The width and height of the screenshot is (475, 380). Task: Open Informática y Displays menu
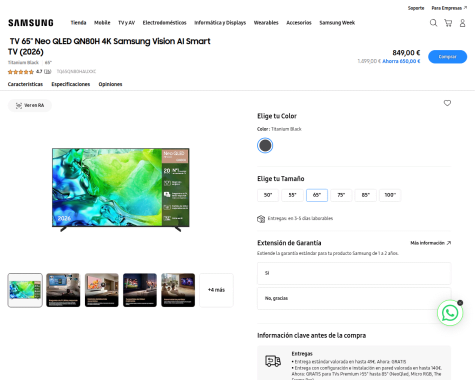[220, 23]
